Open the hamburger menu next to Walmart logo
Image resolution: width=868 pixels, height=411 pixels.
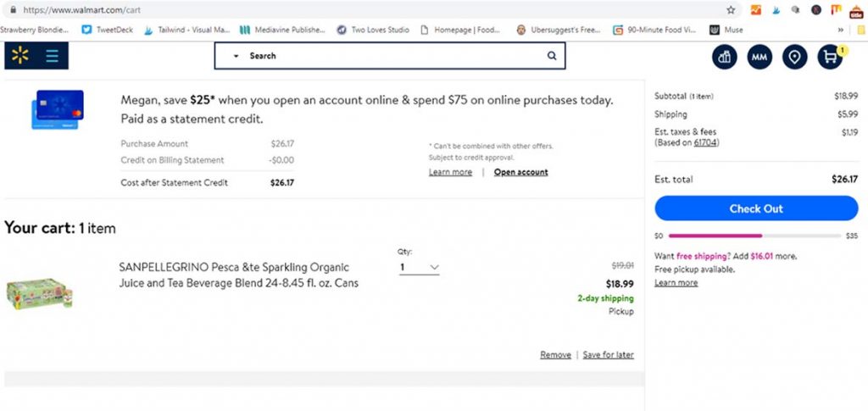pos(52,56)
